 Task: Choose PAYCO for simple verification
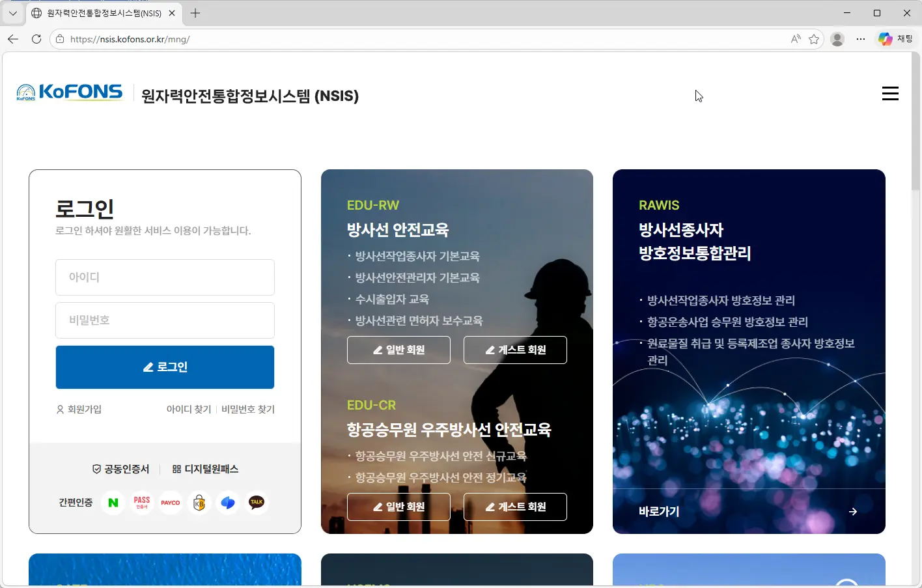[x=170, y=502]
